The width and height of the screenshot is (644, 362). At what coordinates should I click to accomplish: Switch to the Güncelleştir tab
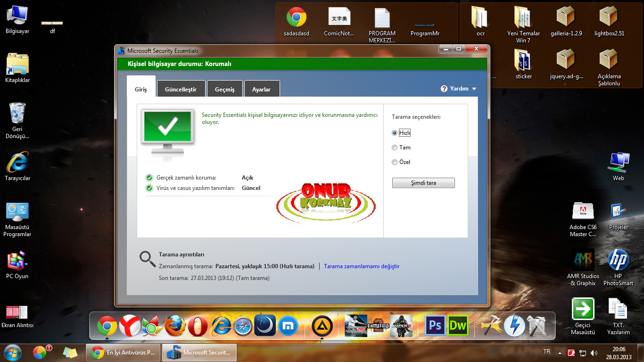pyautogui.click(x=181, y=89)
